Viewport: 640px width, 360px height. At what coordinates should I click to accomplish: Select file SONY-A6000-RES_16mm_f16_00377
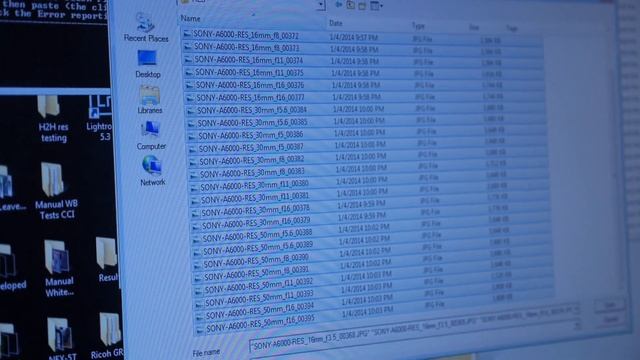[251, 98]
